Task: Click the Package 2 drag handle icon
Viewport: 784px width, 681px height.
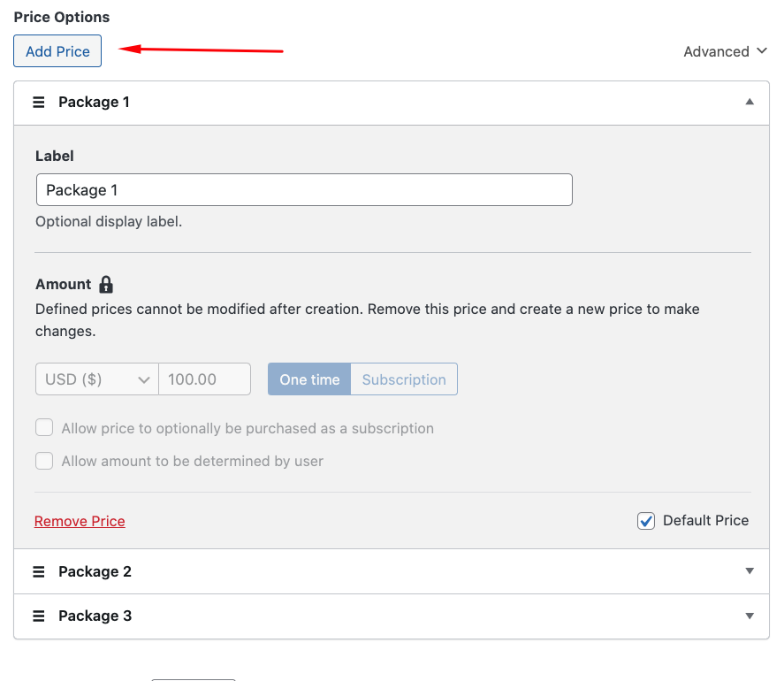Action: 38,572
